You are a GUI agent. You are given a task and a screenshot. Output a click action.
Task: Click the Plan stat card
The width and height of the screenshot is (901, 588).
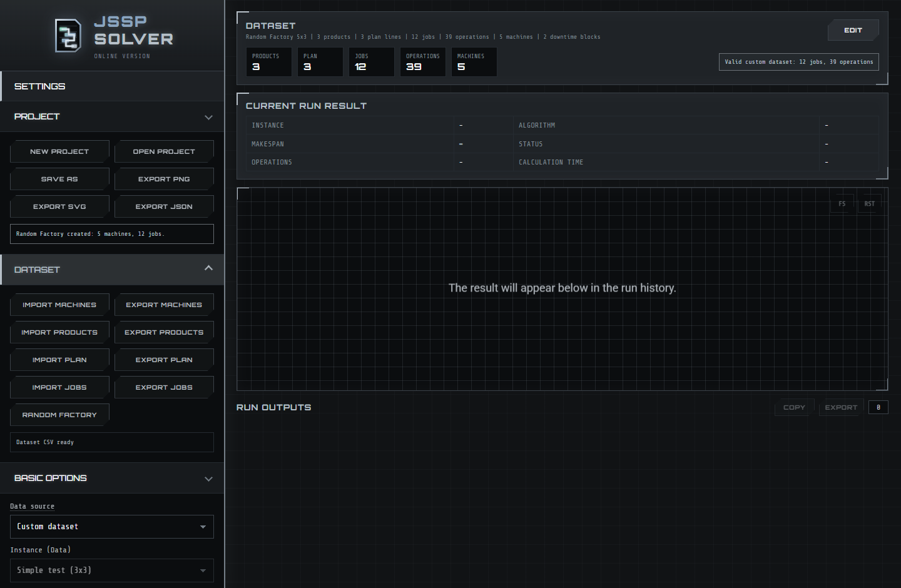point(320,62)
